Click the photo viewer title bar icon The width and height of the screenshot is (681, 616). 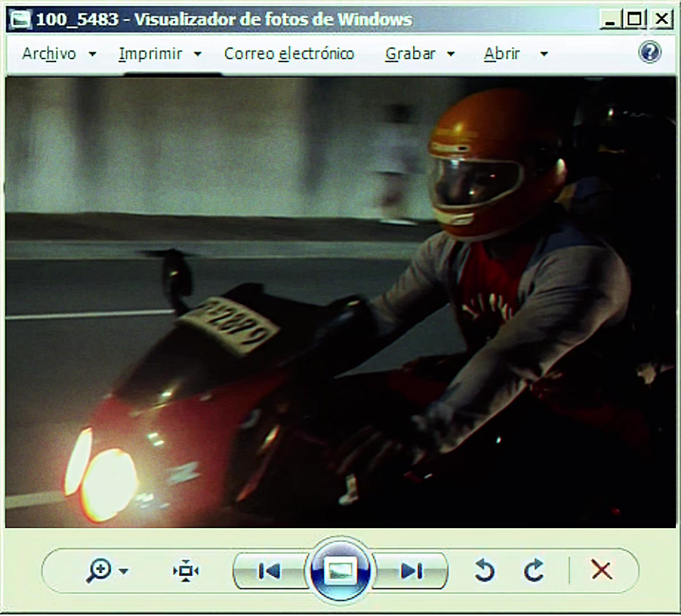coord(21,19)
